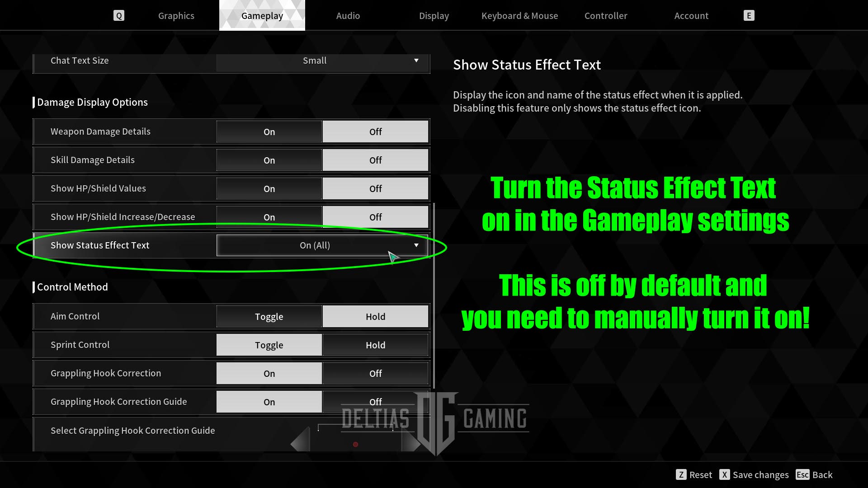Toggle Skill Damage Details Off
868x488 pixels.
[375, 160]
